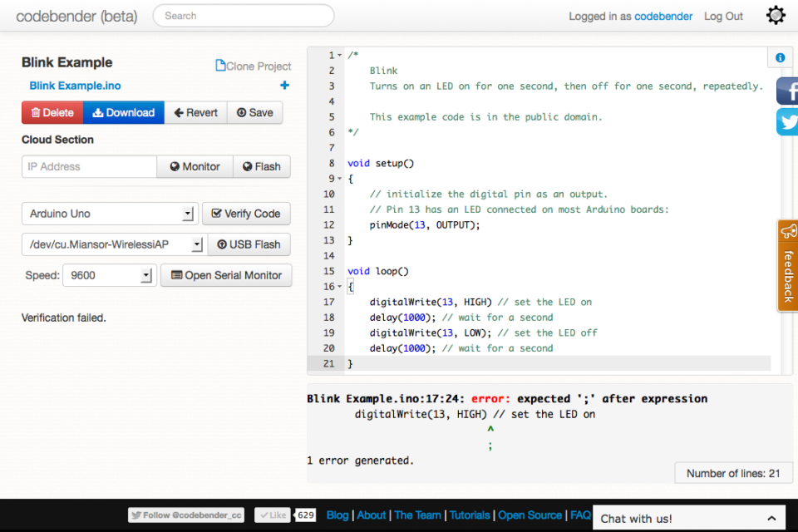The height and width of the screenshot is (532, 798).
Task: Click the blue info icon in editor
Action: tap(781, 57)
